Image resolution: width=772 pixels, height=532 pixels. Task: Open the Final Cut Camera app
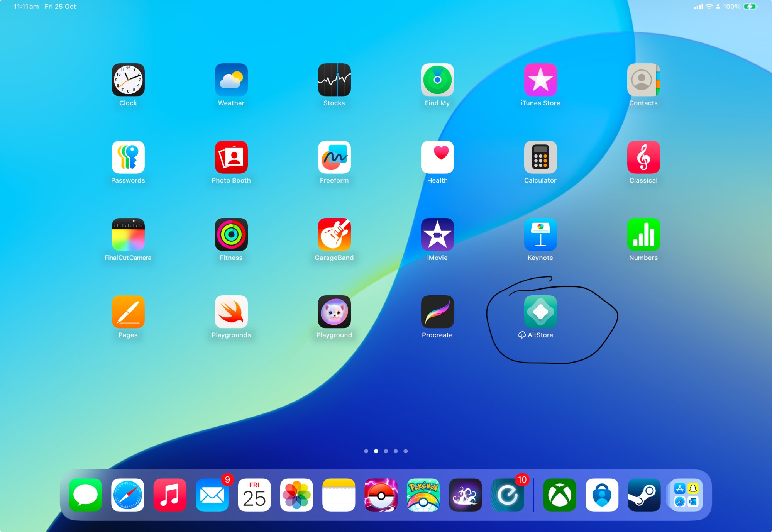(x=128, y=234)
